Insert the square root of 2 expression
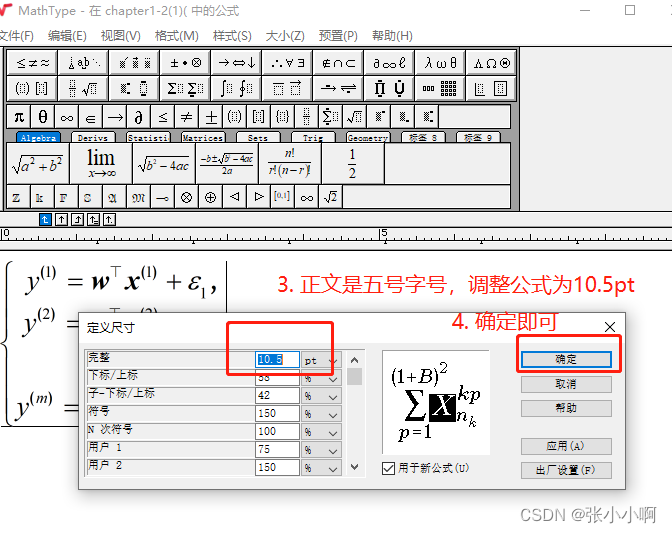This screenshot has width=672, height=533. (330, 197)
